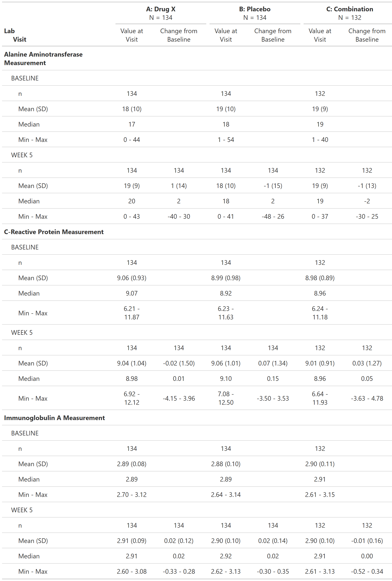This screenshot has width=392, height=581.
Task: Click the "0 - 44" Min - Max cell
Action: click(132, 140)
